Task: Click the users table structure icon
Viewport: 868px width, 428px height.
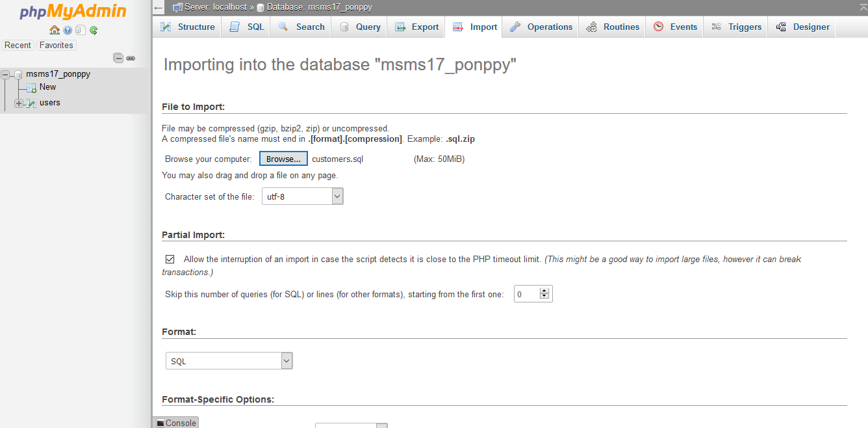Action: [31, 103]
